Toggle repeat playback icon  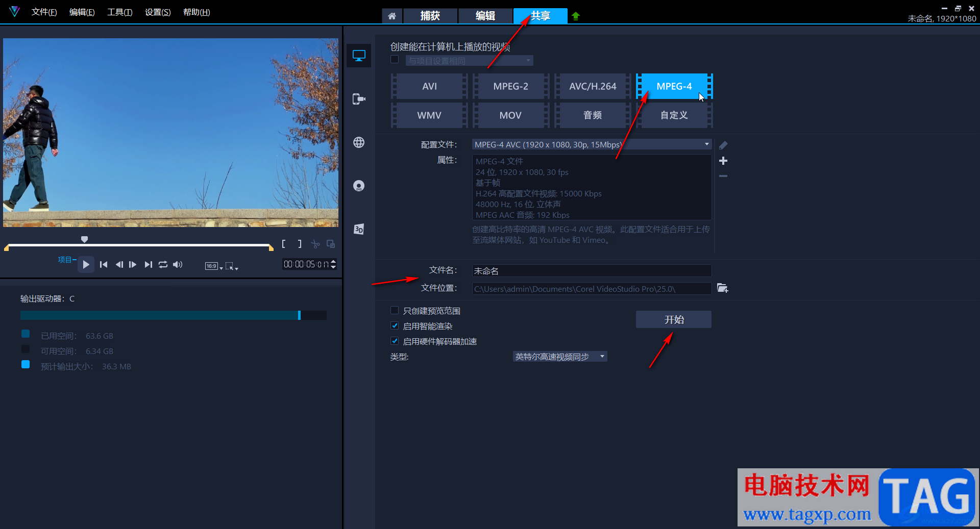coord(163,264)
